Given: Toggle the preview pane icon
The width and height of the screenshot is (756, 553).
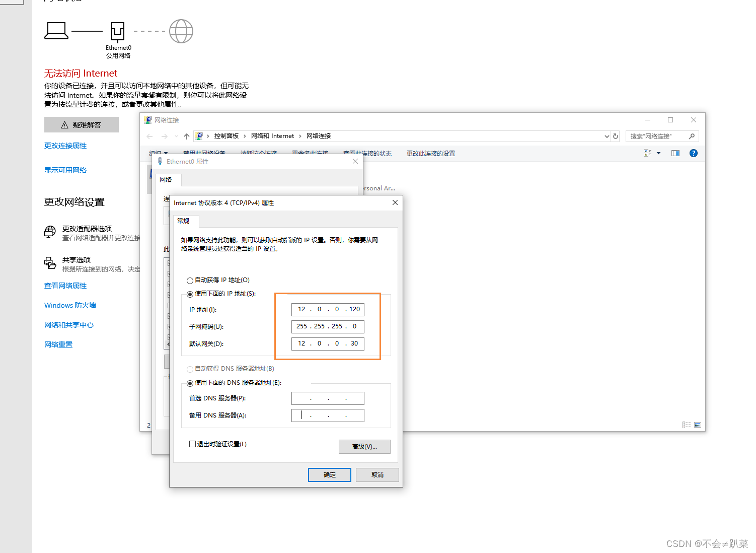Looking at the screenshot, I should click(675, 153).
